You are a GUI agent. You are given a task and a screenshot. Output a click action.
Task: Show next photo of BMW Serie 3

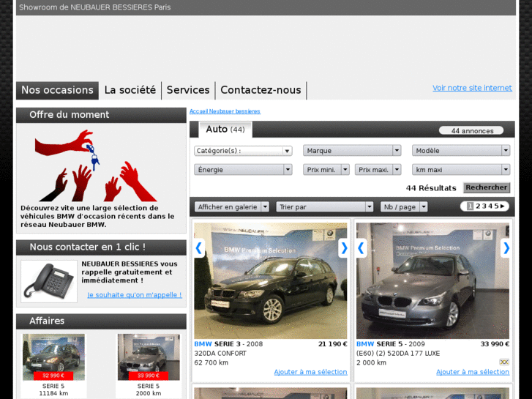(343, 248)
